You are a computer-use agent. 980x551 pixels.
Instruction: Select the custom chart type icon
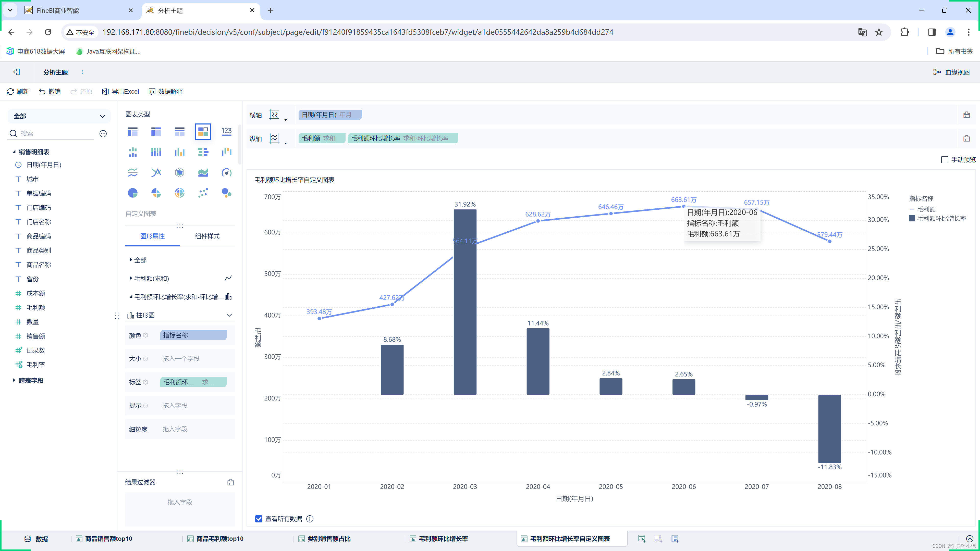click(x=203, y=132)
